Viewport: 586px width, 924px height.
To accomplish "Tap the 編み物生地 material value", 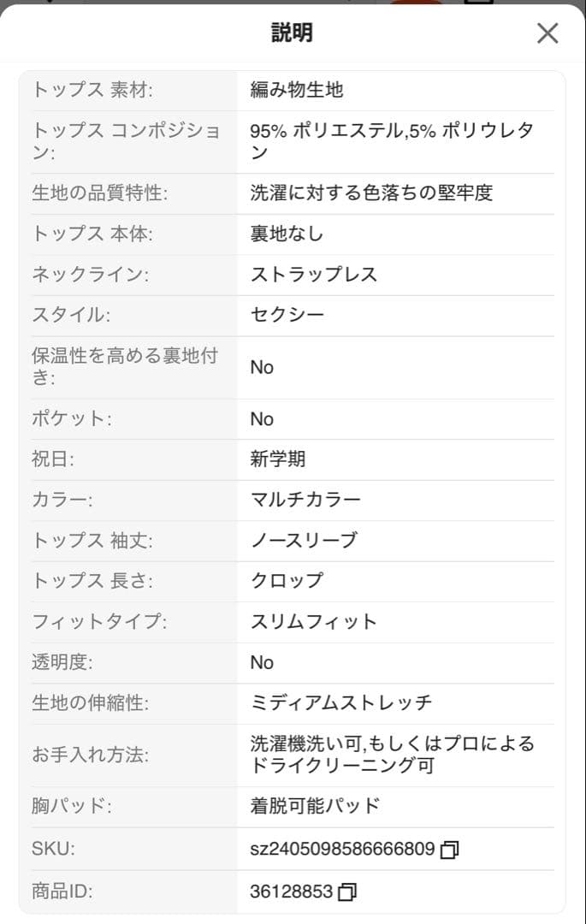I will (296, 90).
